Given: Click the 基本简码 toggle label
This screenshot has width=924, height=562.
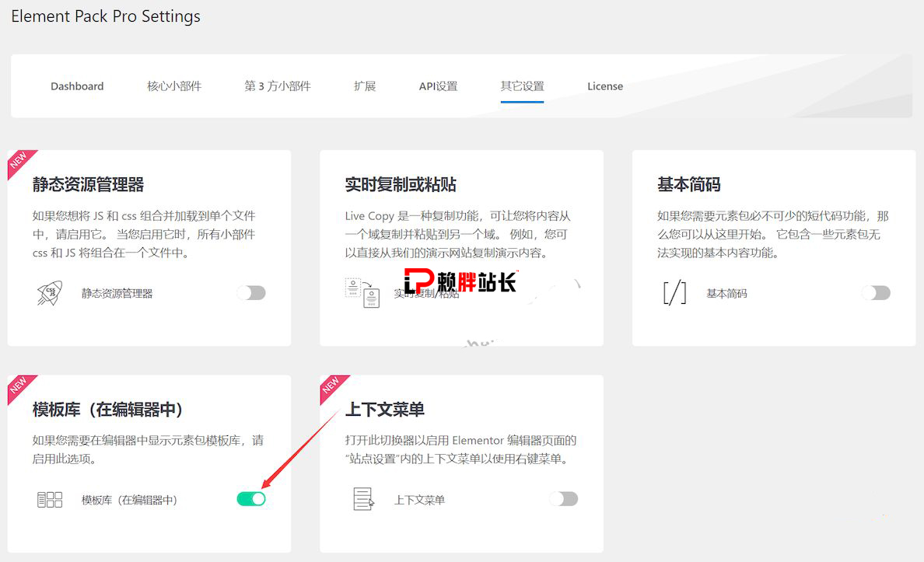Looking at the screenshot, I should 726,293.
